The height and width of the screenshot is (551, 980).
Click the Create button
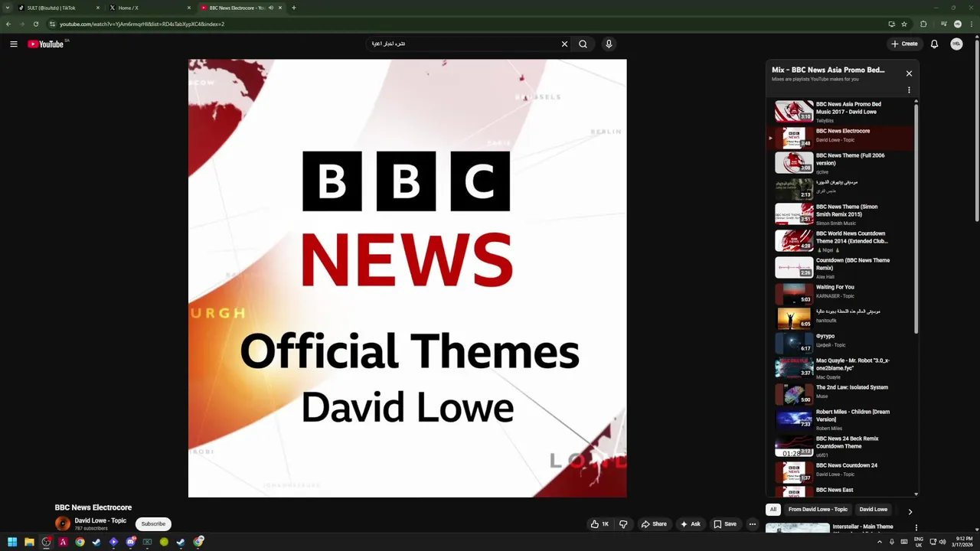(904, 44)
